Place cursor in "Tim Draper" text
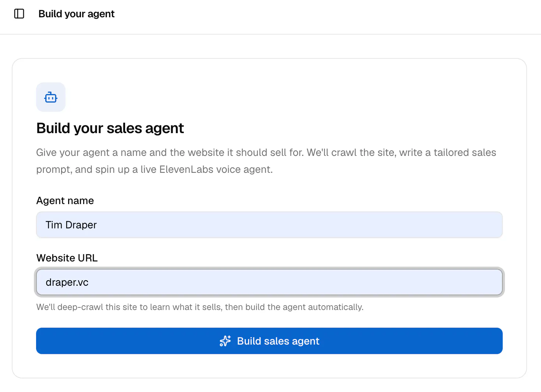541x392 pixels. point(71,225)
